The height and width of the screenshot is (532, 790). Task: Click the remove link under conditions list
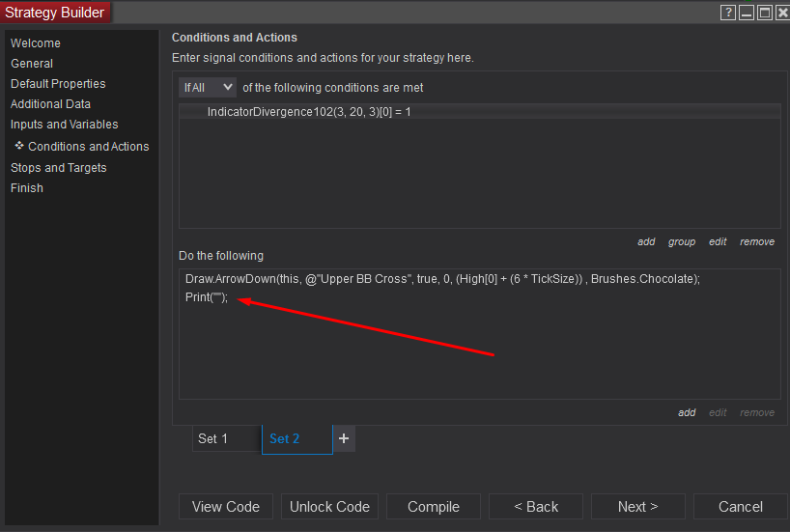[x=757, y=241]
